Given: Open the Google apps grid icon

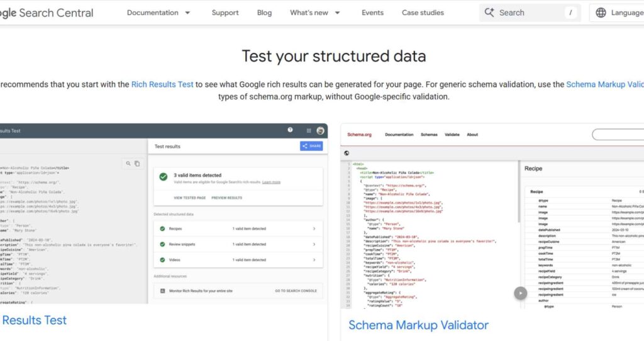Looking at the screenshot, I should pos(308,131).
